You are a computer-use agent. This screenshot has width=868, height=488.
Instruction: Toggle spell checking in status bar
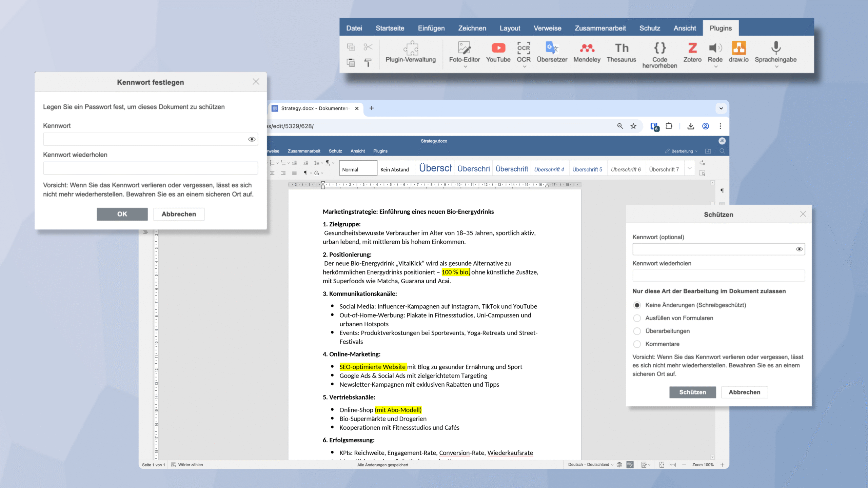[630, 465]
